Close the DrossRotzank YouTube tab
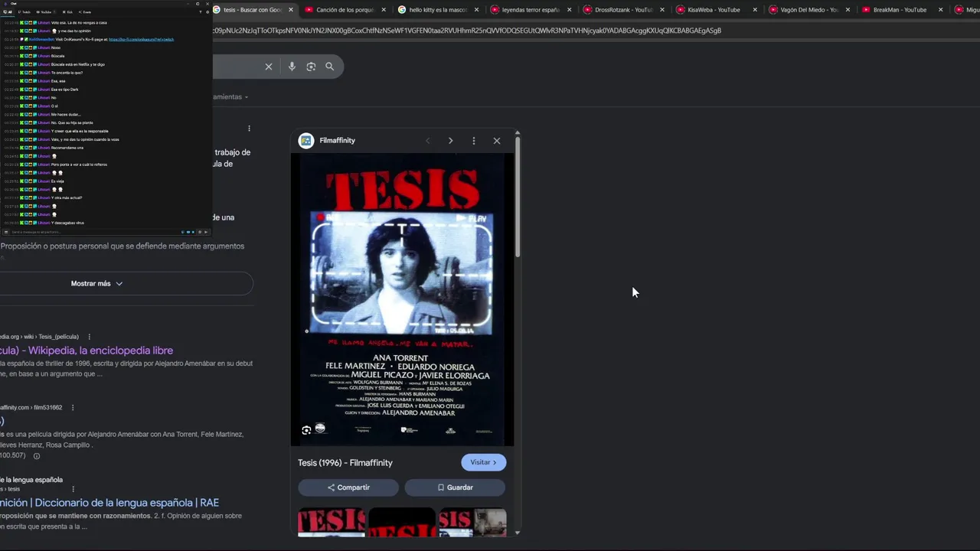980x551 pixels. [662, 10]
